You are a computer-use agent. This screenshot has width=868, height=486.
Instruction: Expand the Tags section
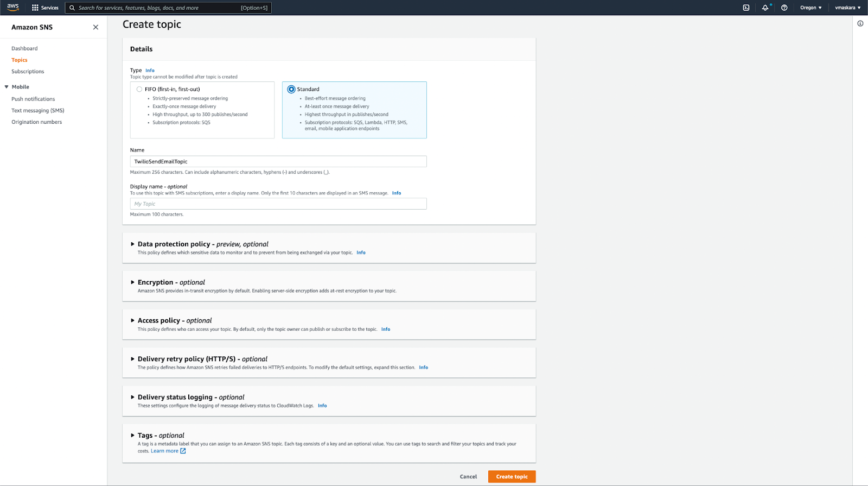click(x=132, y=435)
